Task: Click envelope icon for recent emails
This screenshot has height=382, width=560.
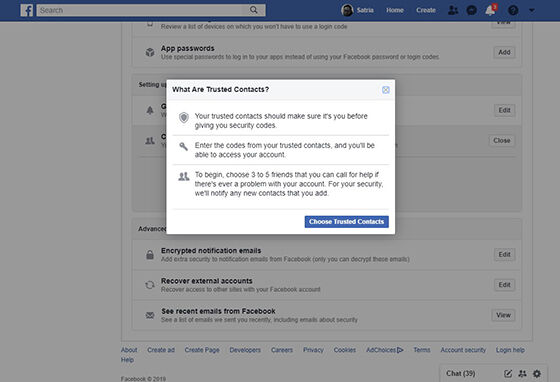Action: (x=150, y=315)
